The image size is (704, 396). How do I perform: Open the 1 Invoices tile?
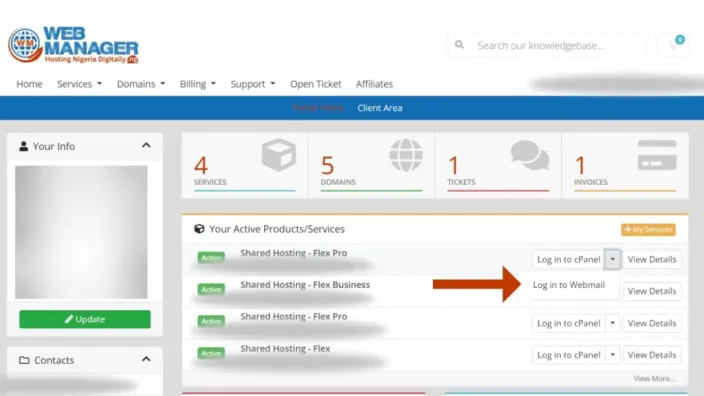click(625, 165)
